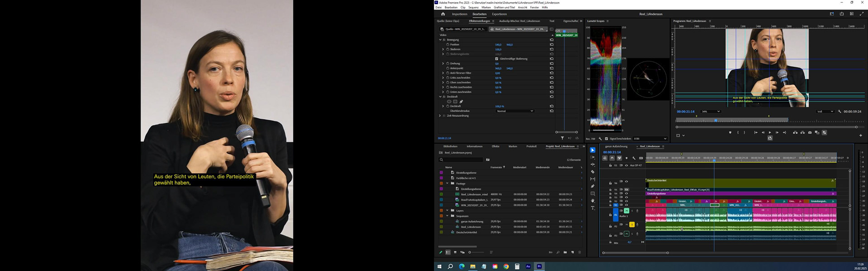Viewport: 868px width, 271px height.
Task: Toggle snapping magnet in timeline
Action: coord(612,158)
